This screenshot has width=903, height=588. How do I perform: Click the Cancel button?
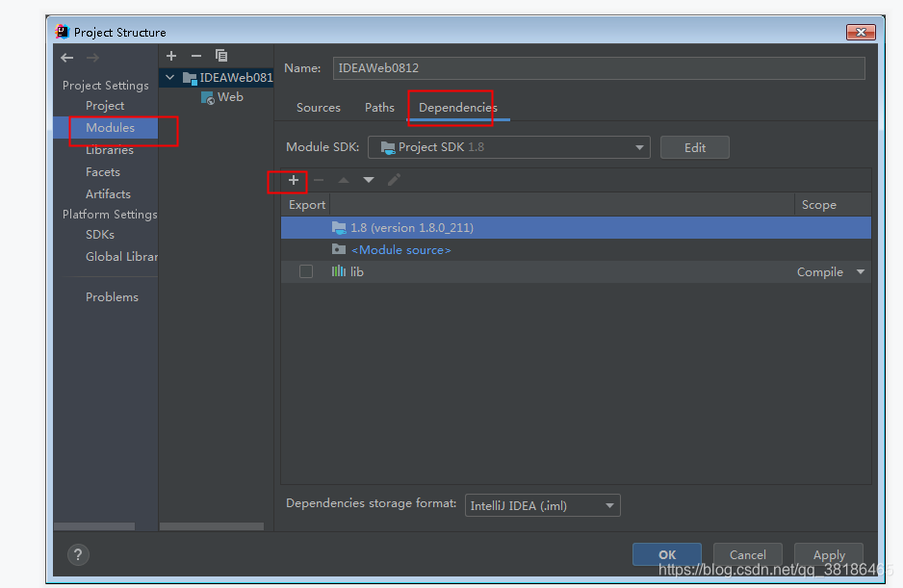click(747, 554)
